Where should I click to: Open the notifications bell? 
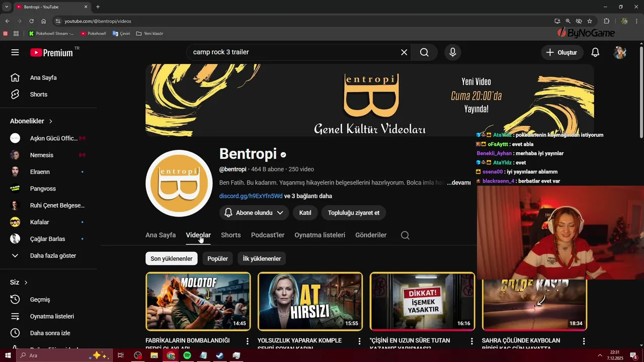click(595, 52)
